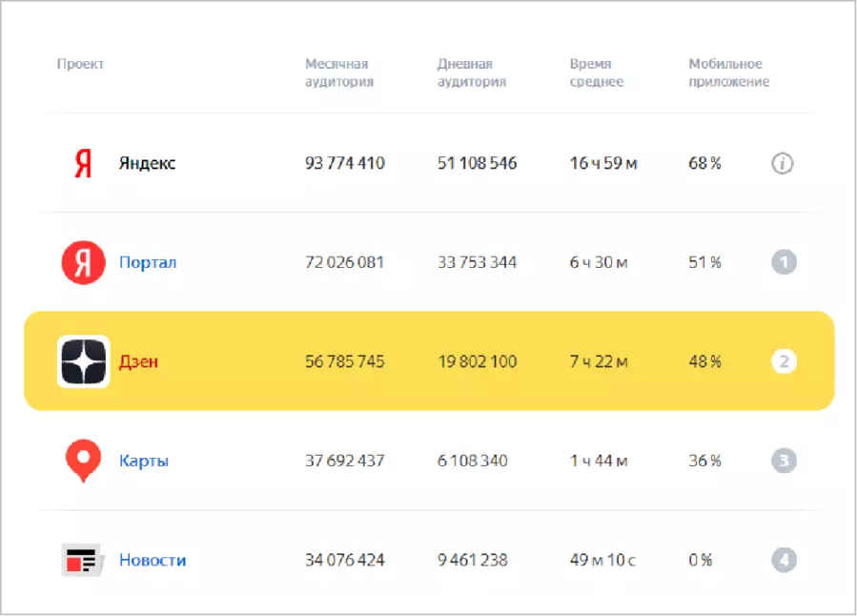Click the Новости newspaper icon

[x=83, y=560]
